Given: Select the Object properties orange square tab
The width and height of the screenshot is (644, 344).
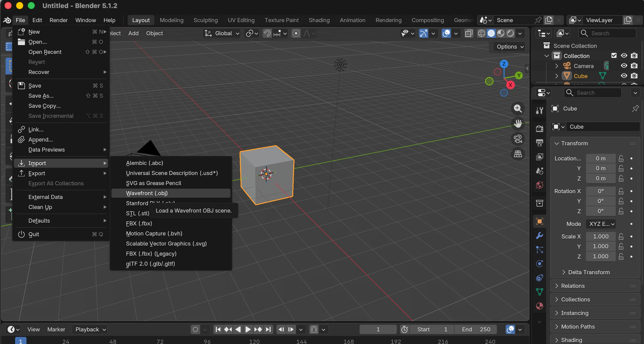Looking at the screenshot, I should [539, 221].
